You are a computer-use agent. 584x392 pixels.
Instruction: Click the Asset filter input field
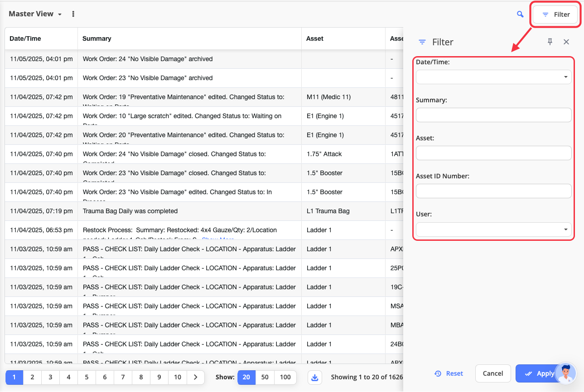(x=494, y=153)
